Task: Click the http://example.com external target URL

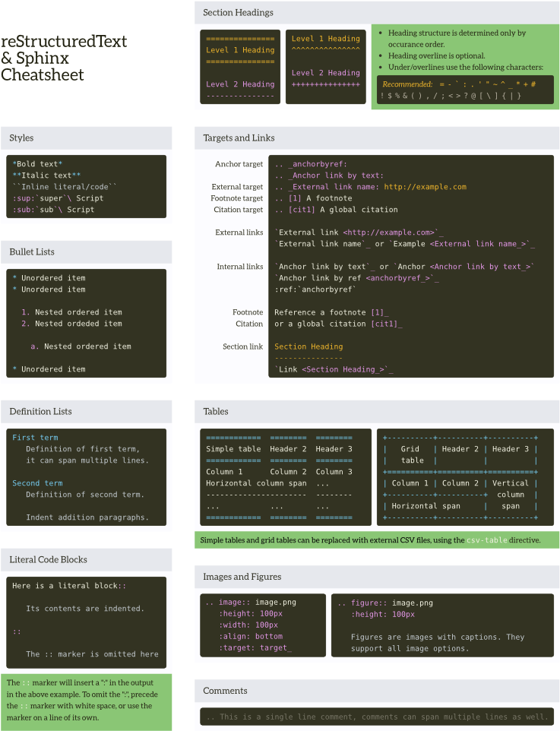Action: (x=425, y=187)
